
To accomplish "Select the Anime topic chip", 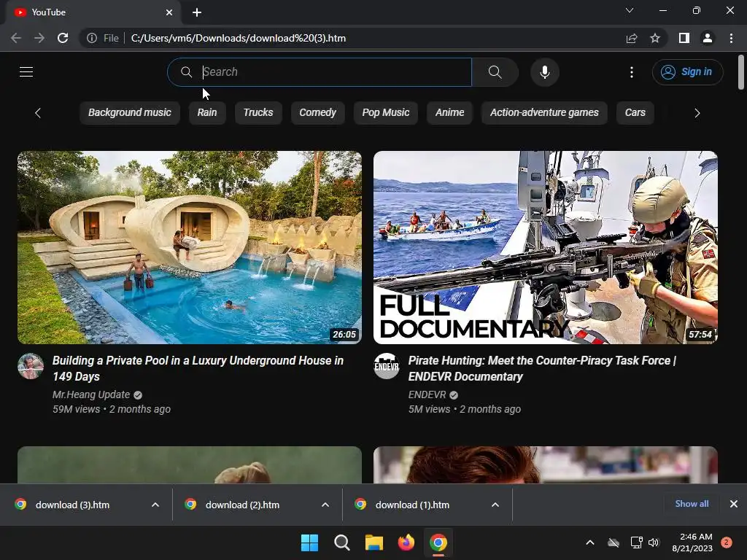I will tap(449, 113).
